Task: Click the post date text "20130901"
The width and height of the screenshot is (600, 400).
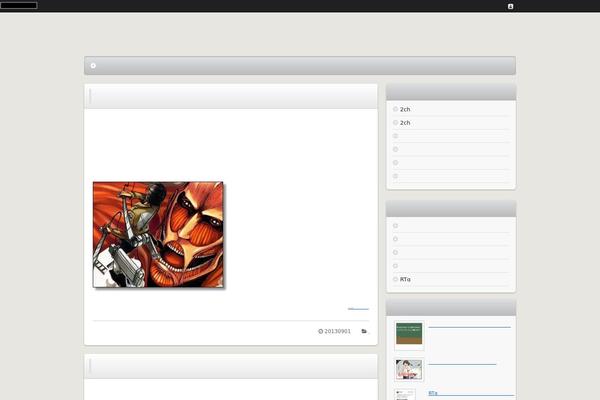Action: pos(338,331)
